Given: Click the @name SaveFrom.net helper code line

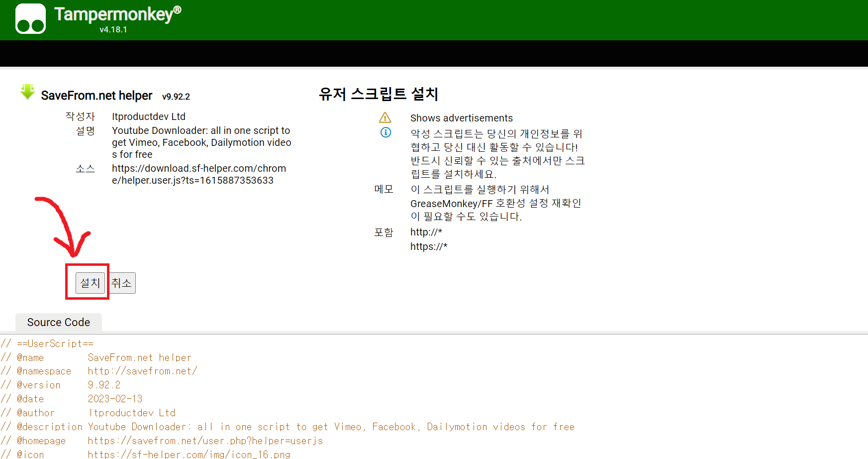Looking at the screenshot, I should click(x=96, y=357).
